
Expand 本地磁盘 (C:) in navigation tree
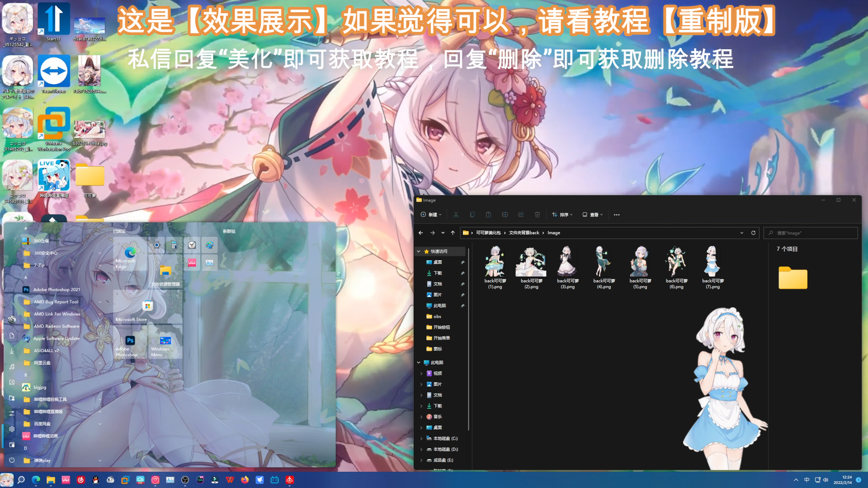point(421,438)
